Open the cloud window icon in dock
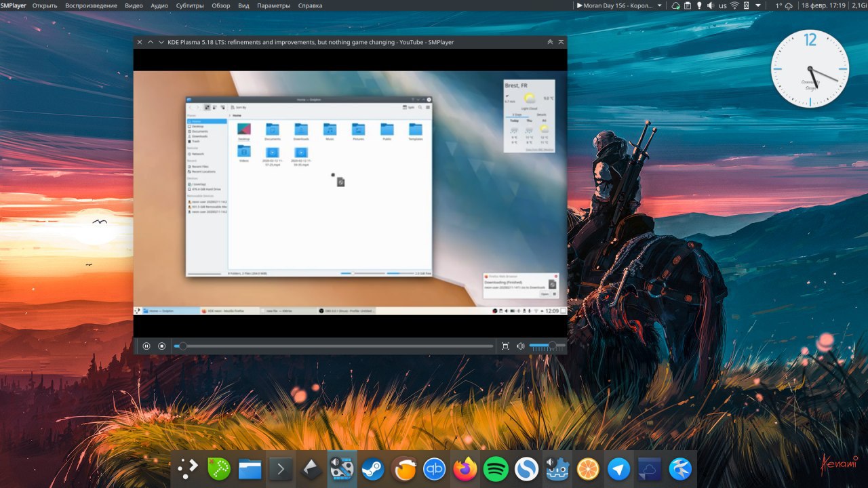Image resolution: width=868 pixels, height=488 pixels. pos(649,469)
